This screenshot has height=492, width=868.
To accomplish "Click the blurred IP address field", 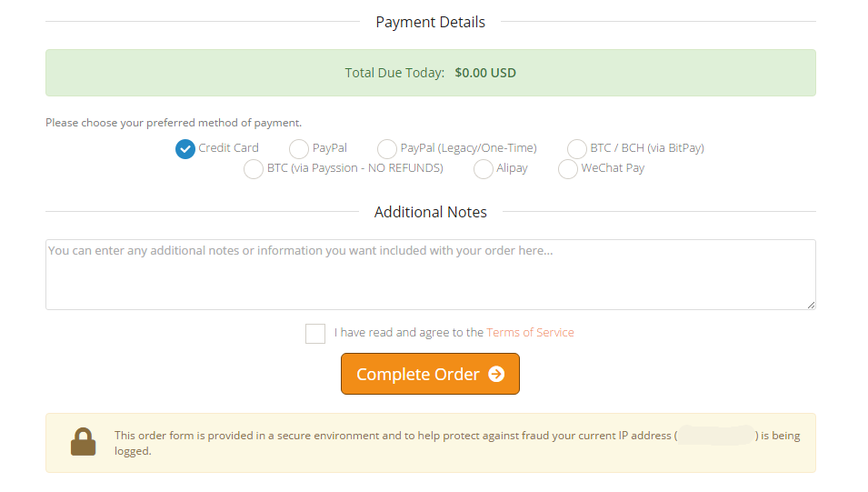I will (716, 436).
